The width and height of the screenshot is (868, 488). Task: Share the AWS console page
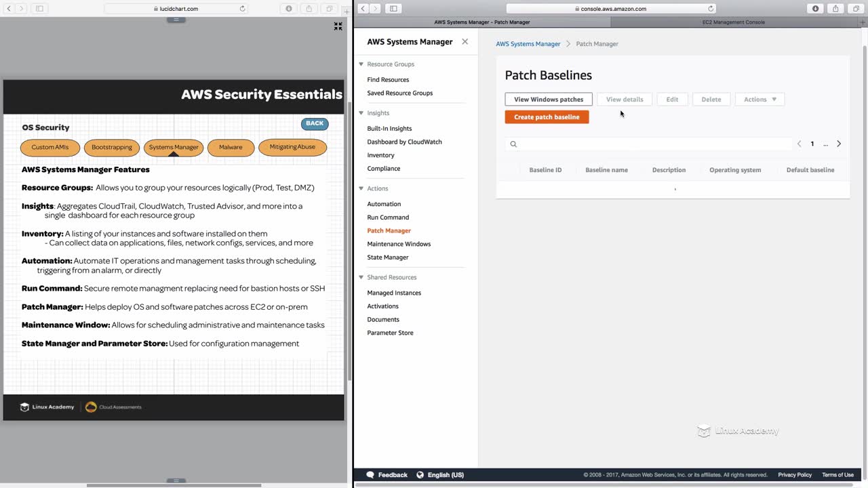click(x=835, y=9)
